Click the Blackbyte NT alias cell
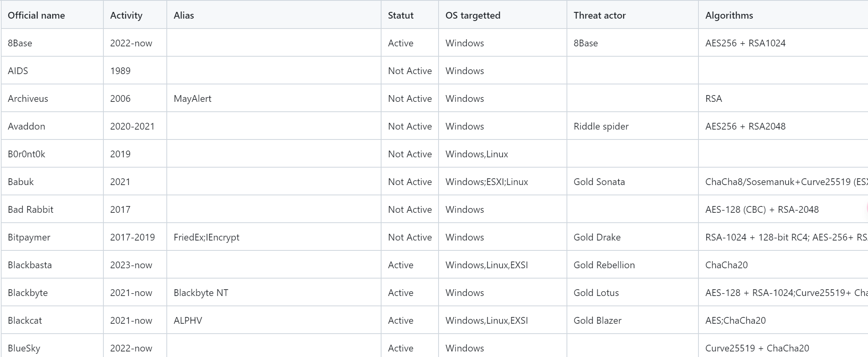Image resolution: width=868 pixels, height=357 pixels. pos(201,293)
